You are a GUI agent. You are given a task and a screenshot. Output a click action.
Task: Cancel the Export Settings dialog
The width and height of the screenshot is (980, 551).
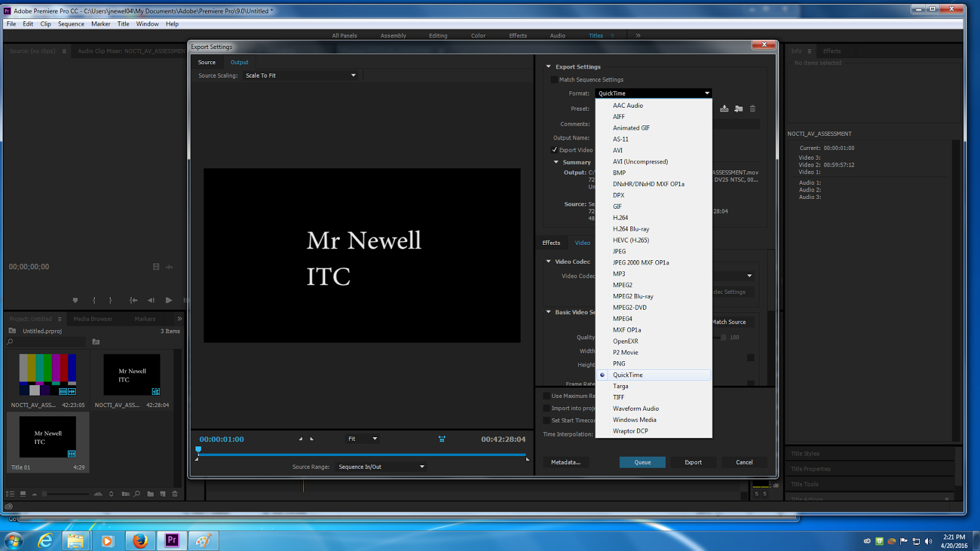tap(744, 462)
